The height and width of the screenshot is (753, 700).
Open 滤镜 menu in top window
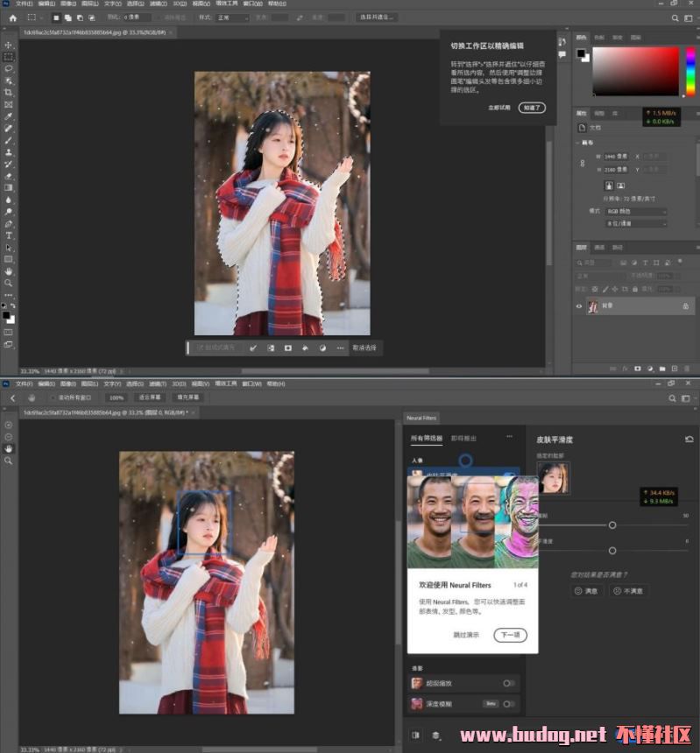(x=158, y=4)
